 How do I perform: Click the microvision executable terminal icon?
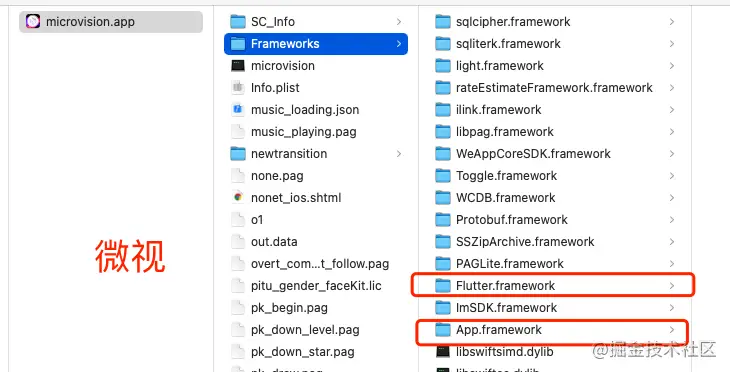pos(238,66)
